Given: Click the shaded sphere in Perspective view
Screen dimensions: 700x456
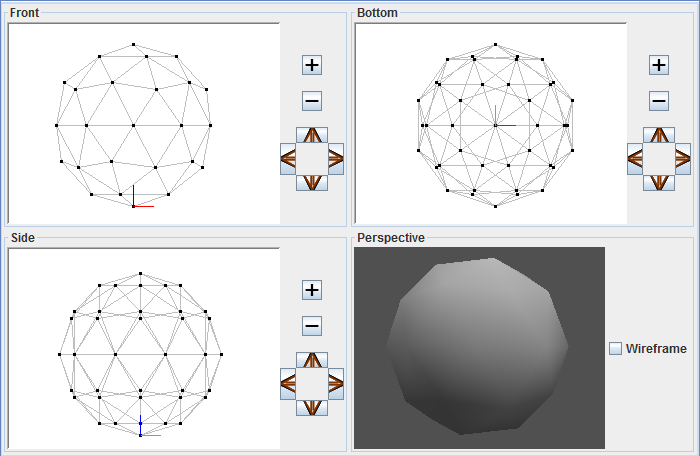Looking at the screenshot, I should click(x=477, y=346).
